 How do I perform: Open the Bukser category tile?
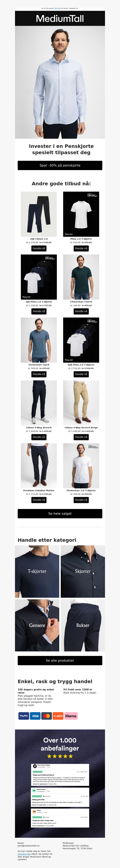click(83, 625)
